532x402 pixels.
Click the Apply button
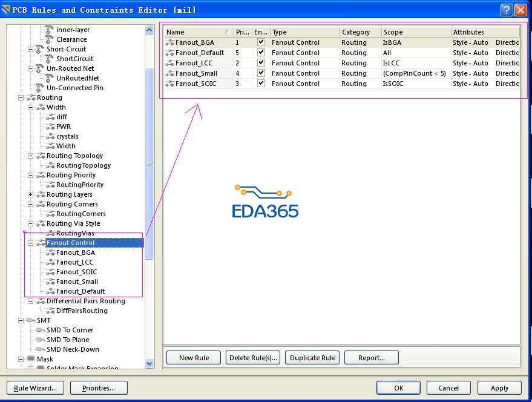(x=499, y=387)
